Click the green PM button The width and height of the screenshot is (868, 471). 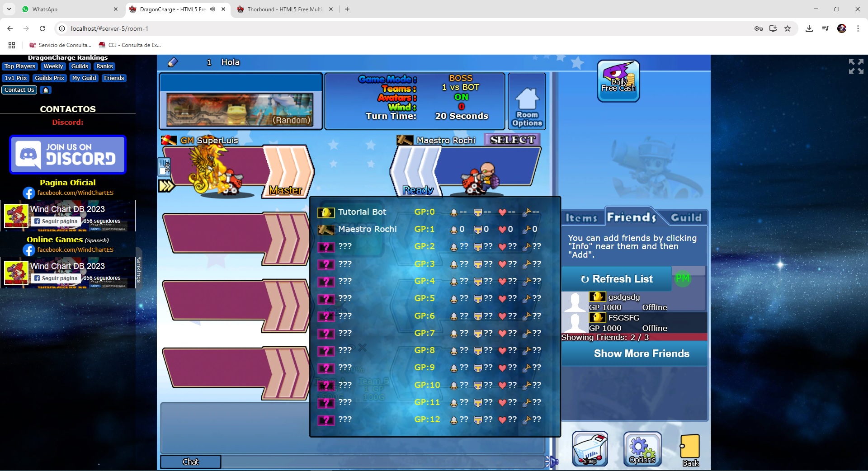coord(683,278)
